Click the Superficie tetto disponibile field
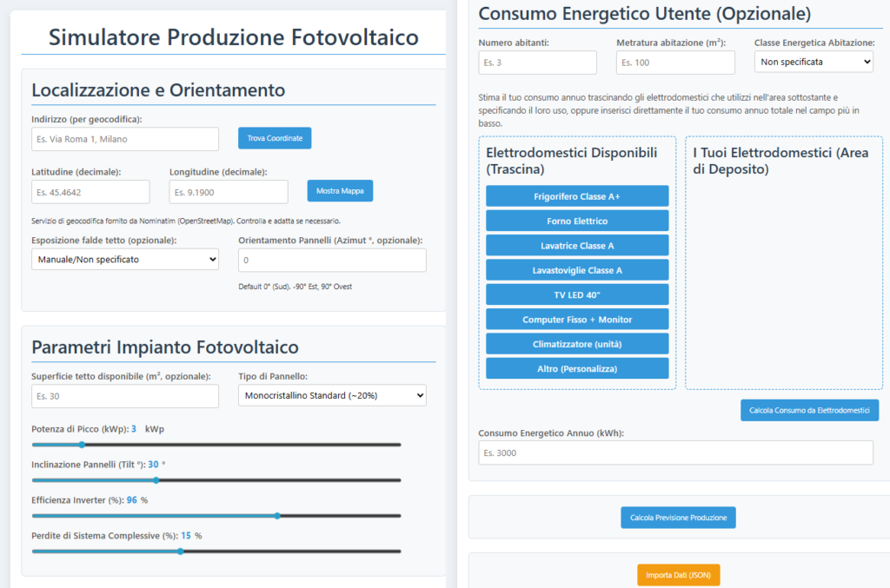The height and width of the screenshot is (588, 890). [124, 396]
